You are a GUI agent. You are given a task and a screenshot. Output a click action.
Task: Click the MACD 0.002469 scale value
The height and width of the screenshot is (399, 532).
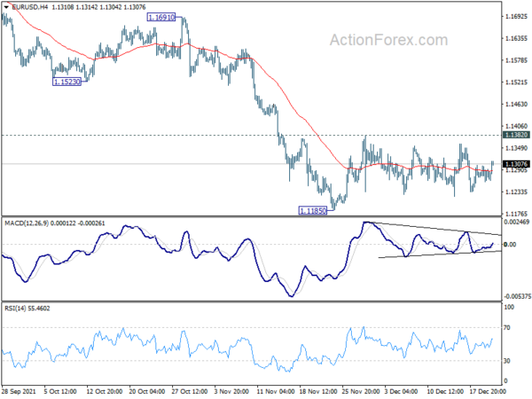(517, 223)
